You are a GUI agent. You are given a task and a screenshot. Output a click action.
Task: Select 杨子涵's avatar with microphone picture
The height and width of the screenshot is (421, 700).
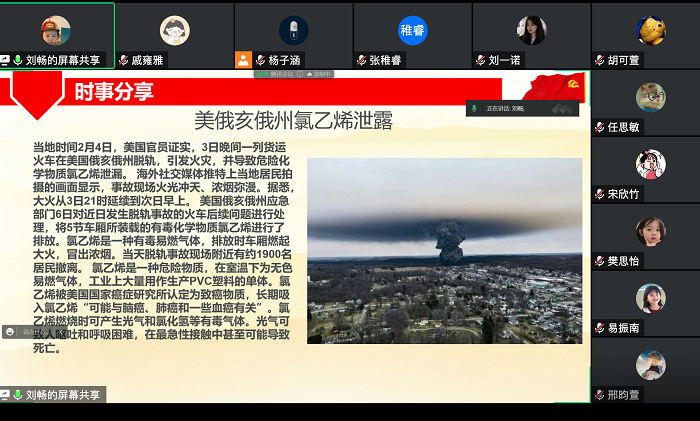[x=293, y=29]
